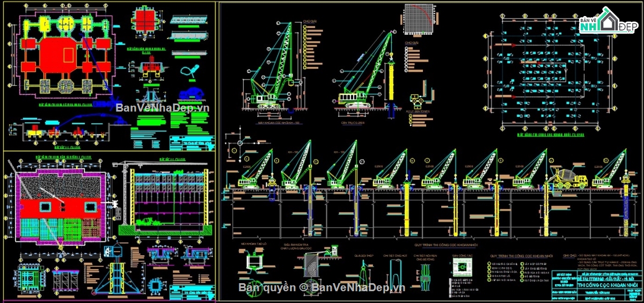
Task: Select the multi-storey building section drawing
Action: (167, 198)
